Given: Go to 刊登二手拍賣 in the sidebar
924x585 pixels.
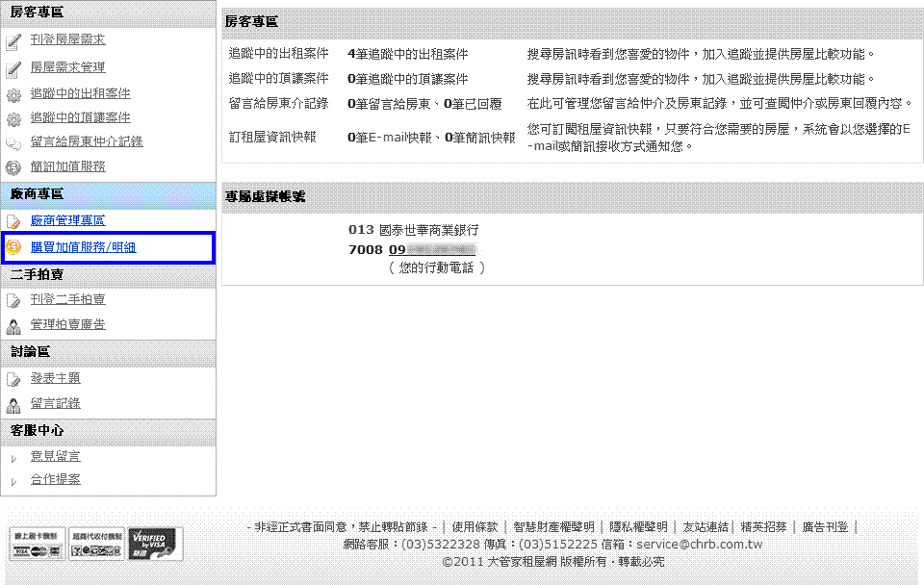Looking at the screenshot, I should pos(67,300).
